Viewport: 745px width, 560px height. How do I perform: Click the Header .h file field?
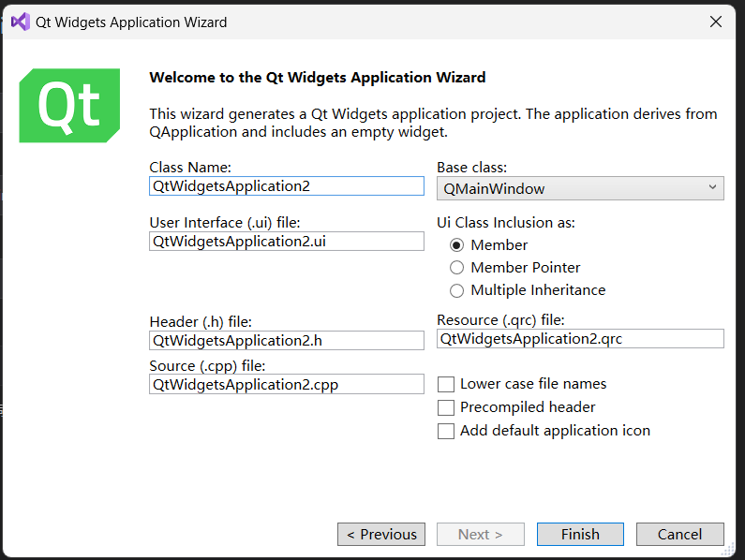(x=287, y=341)
